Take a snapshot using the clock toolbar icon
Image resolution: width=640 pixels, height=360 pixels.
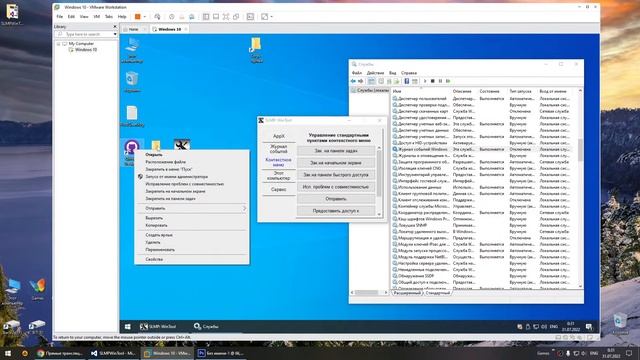(171, 17)
